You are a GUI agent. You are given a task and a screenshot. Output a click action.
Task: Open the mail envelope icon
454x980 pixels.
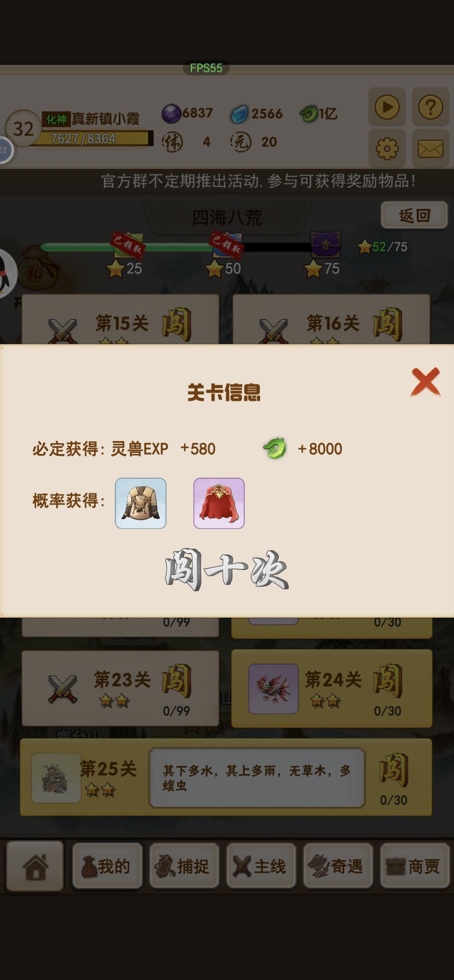coord(430,148)
